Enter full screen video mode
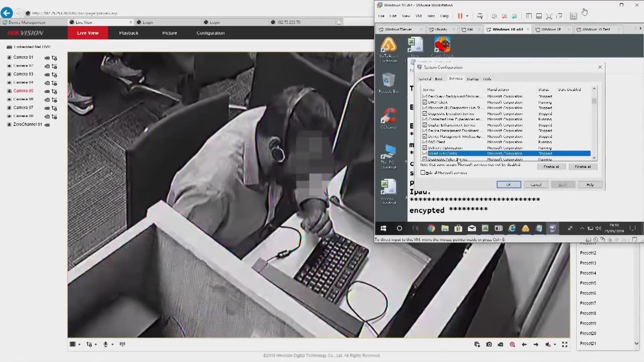The height and width of the screenshot is (362, 644). pos(565,344)
